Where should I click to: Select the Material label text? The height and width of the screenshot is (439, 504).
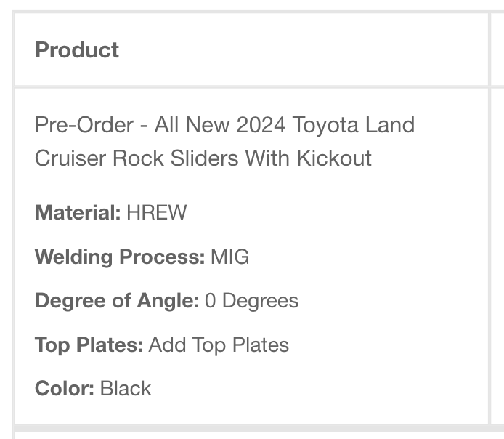tap(78, 212)
